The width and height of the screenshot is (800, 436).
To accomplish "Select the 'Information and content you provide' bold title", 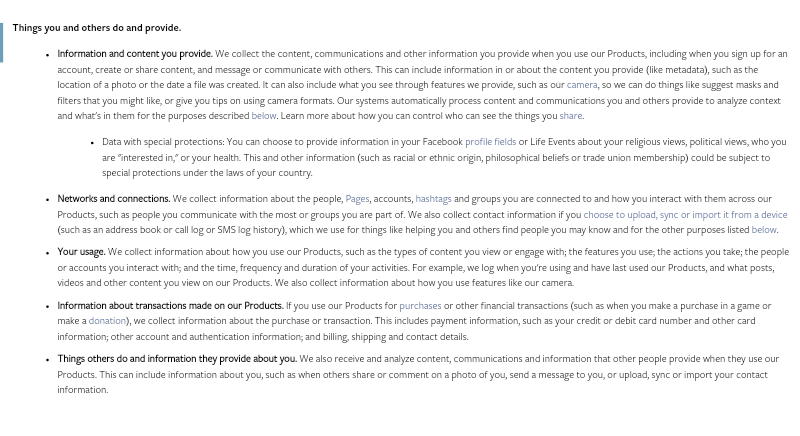I will [x=135, y=54].
